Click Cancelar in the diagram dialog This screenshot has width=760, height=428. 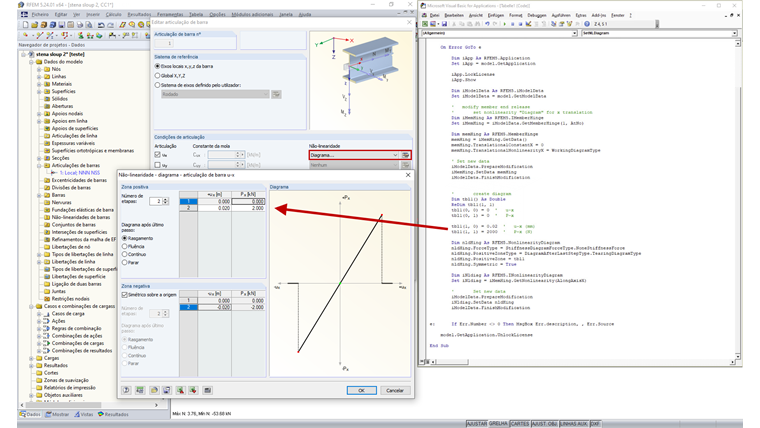click(x=395, y=390)
